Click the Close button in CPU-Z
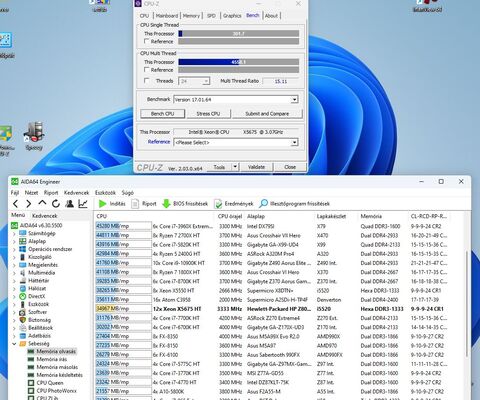Viewport: 480px width, 400px height. point(290,167)
